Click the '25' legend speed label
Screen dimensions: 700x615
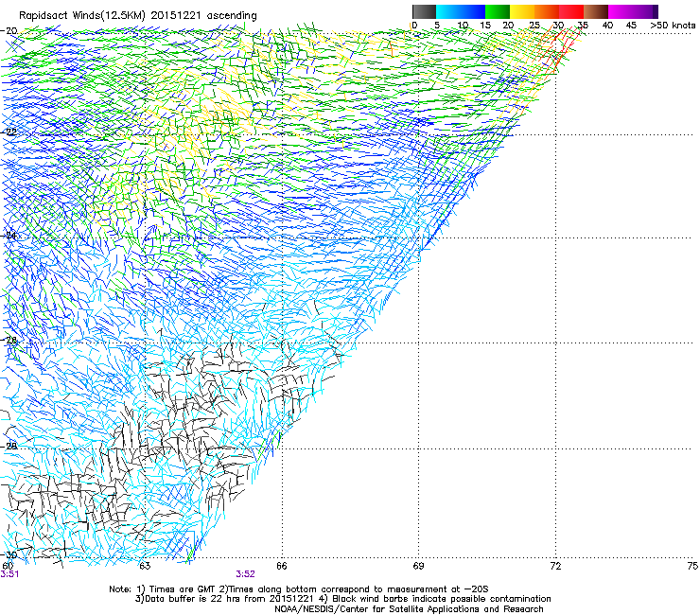coord(534,26)
